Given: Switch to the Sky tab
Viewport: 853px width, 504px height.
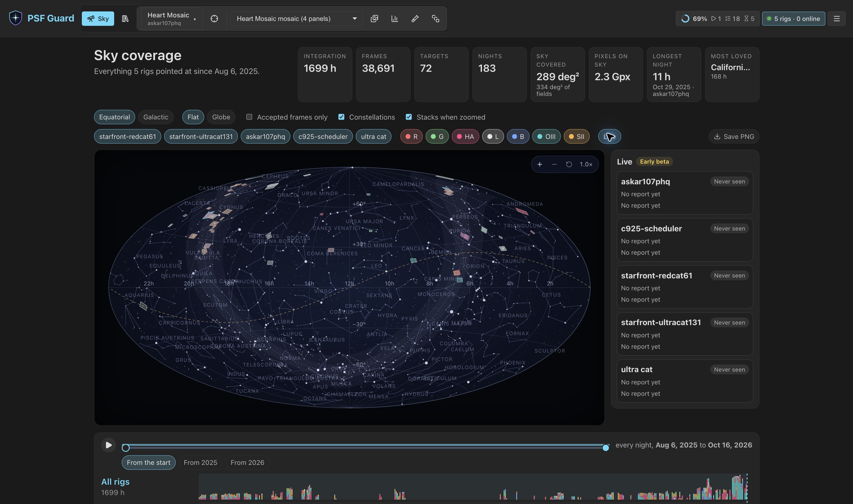Looking at the screenshot, I should point(98,19).
